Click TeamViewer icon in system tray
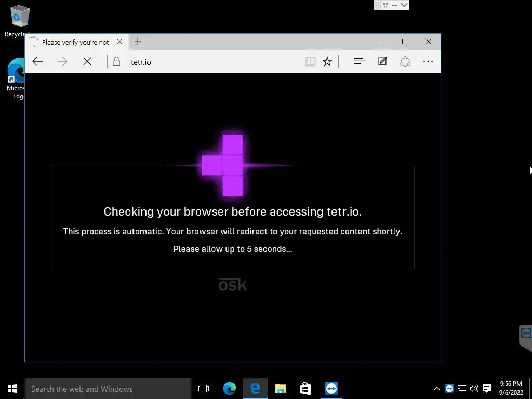Screen dimensions: 532x399 coord(449,389)
